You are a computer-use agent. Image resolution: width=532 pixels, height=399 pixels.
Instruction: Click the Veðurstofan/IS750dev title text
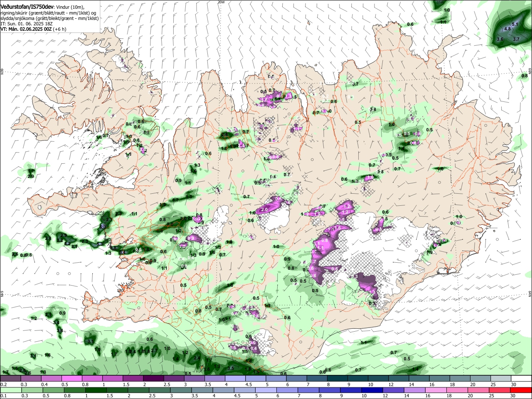27,7
